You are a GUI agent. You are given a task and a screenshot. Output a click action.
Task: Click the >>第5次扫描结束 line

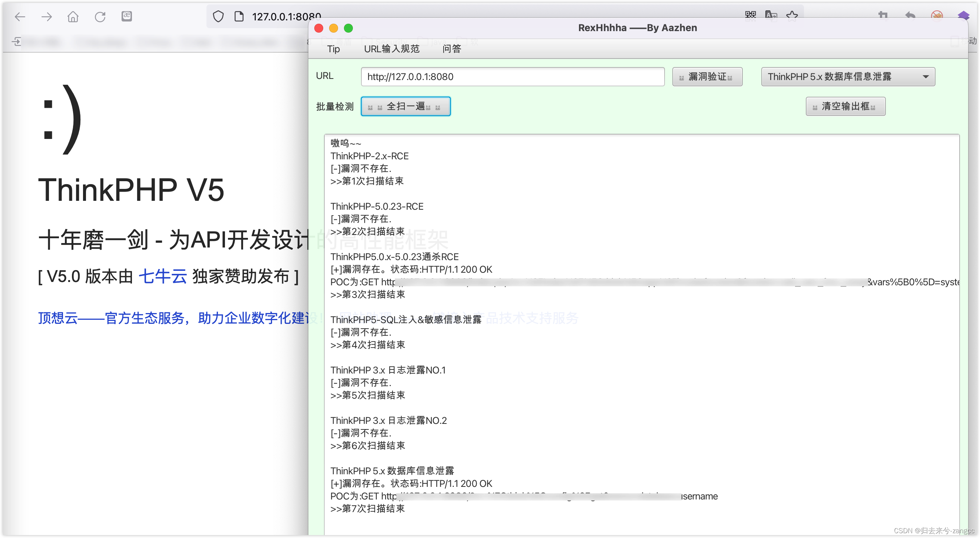[368, 395]
